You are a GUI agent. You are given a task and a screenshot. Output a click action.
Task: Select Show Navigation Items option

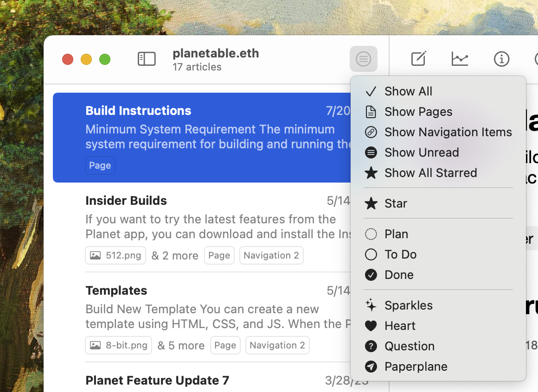[448, 132]
